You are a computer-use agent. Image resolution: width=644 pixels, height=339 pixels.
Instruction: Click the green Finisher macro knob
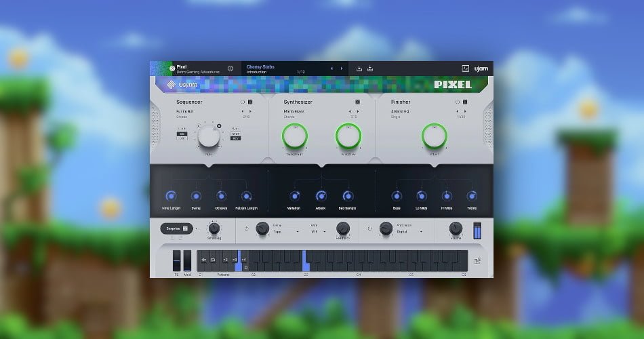434,136
